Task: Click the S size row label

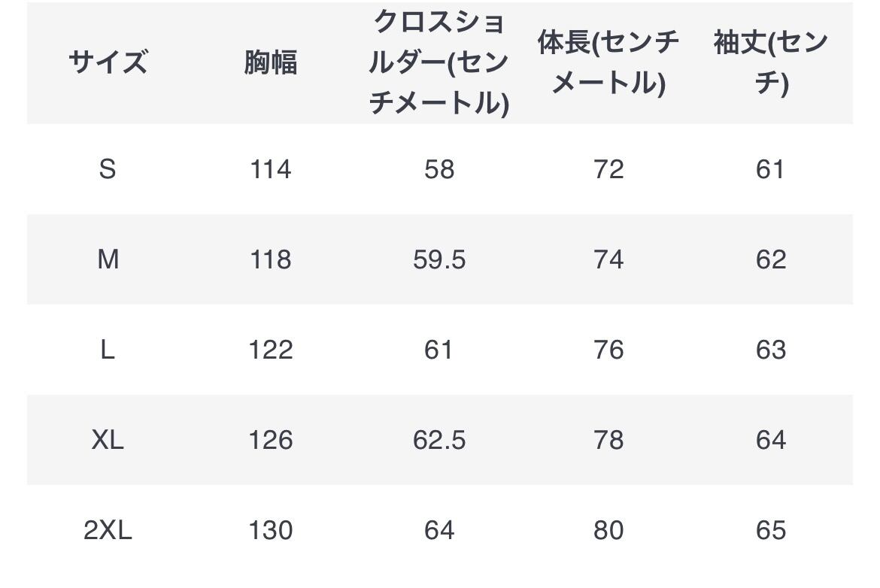Action: point(108,169)
